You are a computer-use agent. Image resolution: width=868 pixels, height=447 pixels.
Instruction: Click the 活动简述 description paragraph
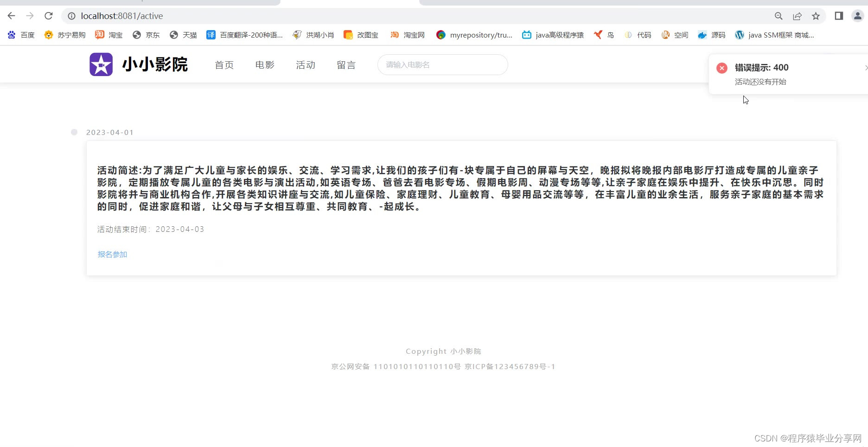pyautogui.click(x=460, y=188)
